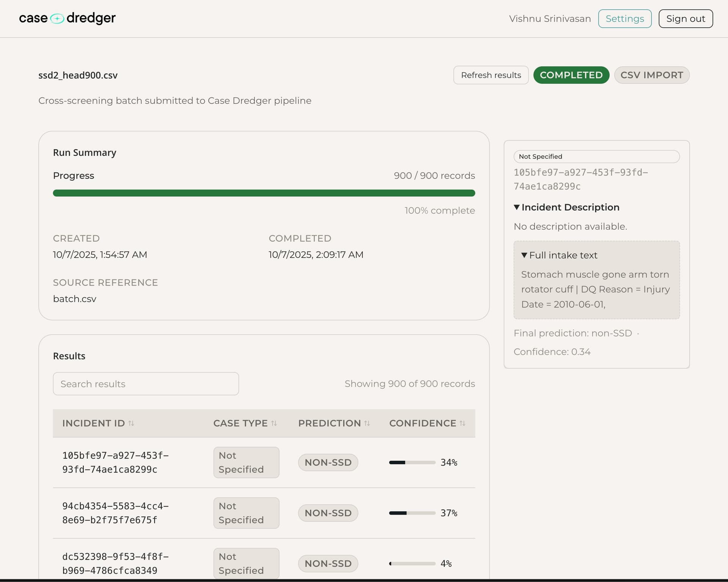Open Settings page

point(624,19)
